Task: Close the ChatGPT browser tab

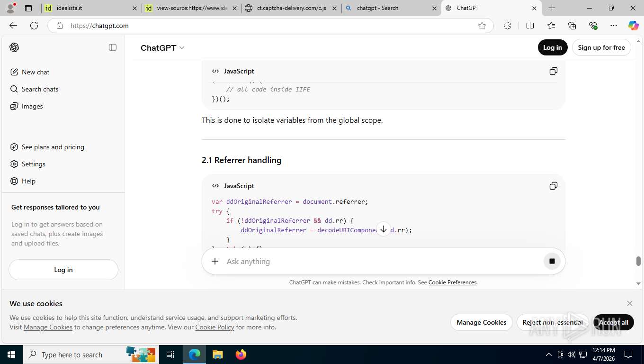Action: 534,8
